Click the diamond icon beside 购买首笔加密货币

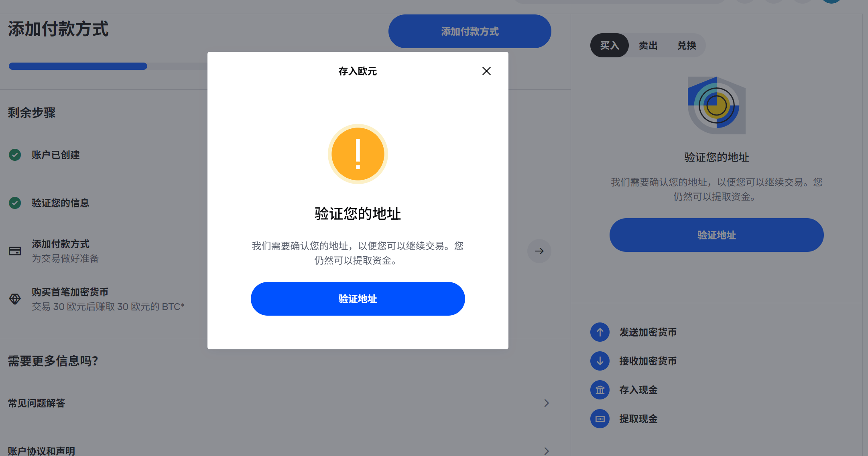point(15,299)
